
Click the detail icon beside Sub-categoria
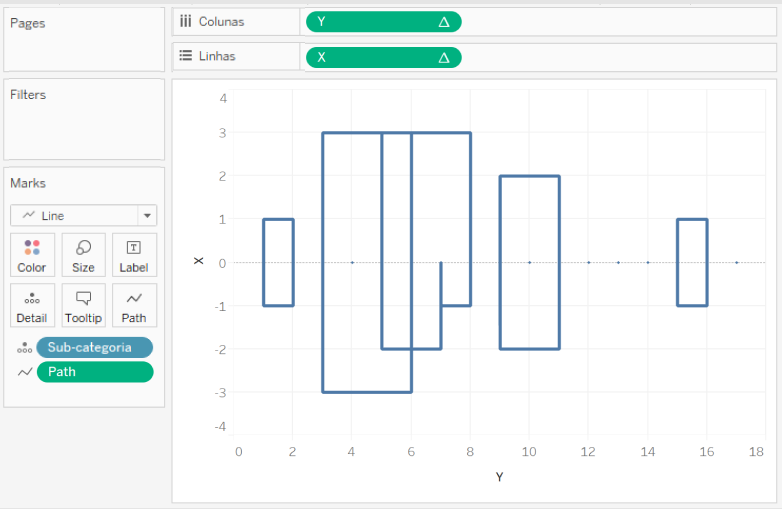click(x=24, y=348)
